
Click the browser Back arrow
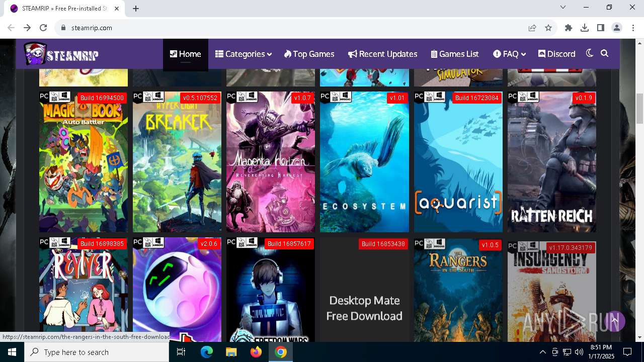pos(11,28)
